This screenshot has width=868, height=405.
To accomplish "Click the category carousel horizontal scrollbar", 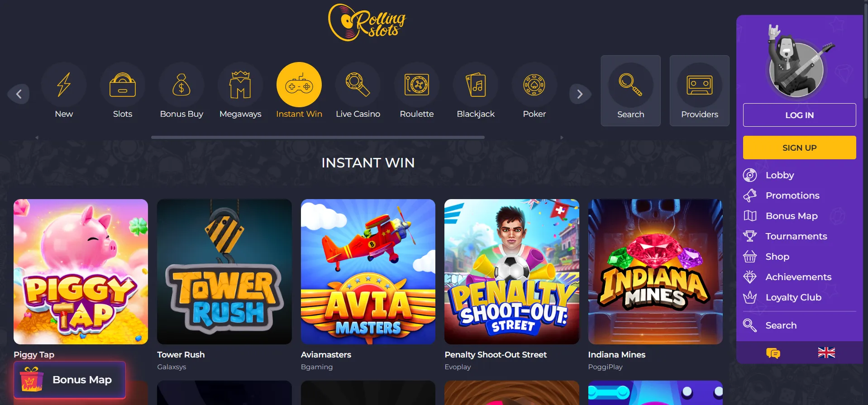I will coord(318,137).
